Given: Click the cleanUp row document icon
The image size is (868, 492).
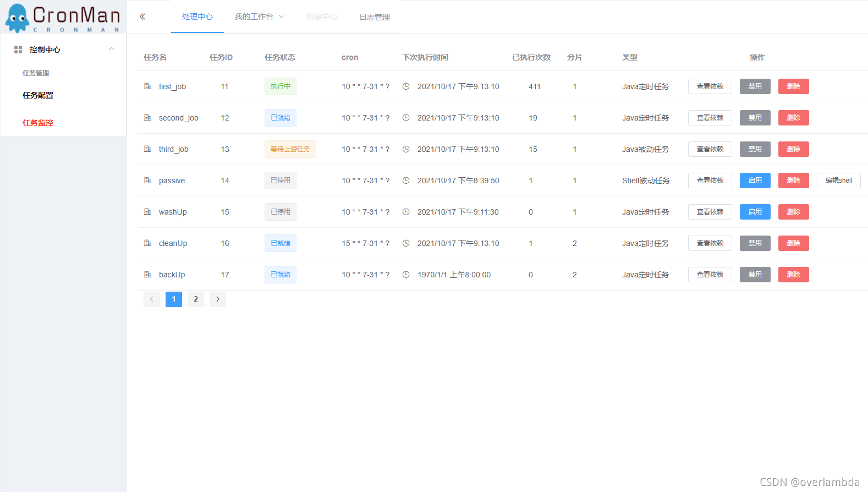Looking at the screenshot, I should (x=147, y=243).
